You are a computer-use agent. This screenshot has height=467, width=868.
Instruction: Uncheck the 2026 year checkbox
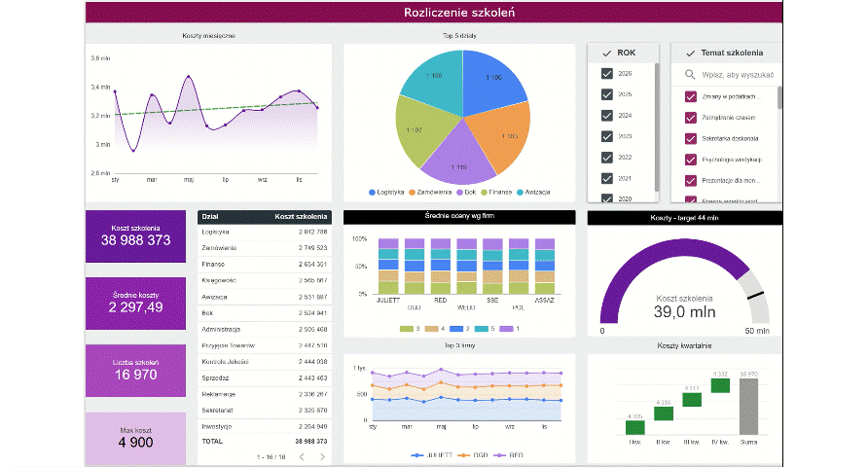(607, 74)
